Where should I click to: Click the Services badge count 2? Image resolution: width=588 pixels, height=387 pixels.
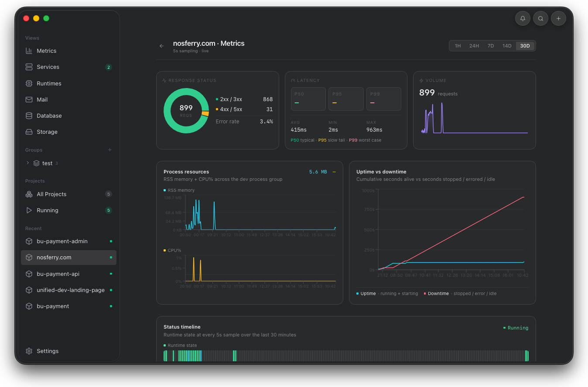coord(109,67)
